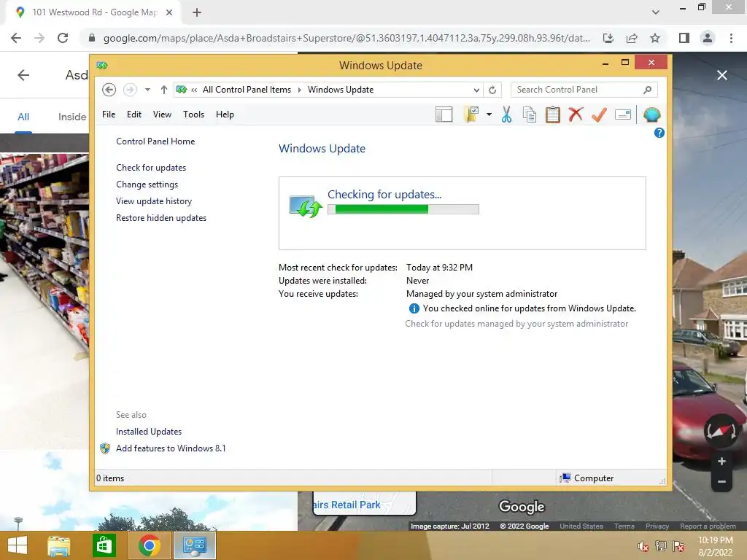Open Control Panel Home link
The width and height of the screenshot is (747, 560).
click(155, 141)
